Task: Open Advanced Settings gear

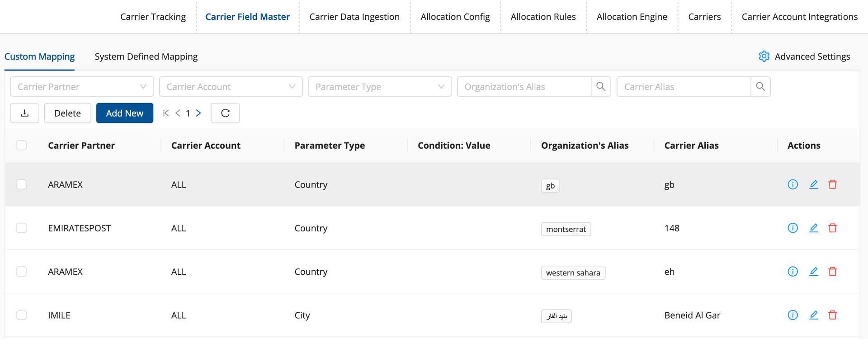Action: pos(764,56)
